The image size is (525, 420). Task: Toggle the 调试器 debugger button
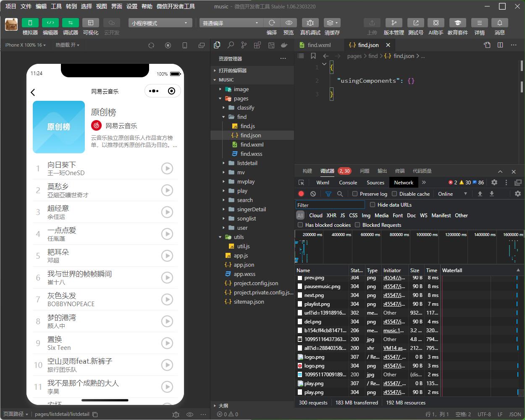tap(70, 23)
